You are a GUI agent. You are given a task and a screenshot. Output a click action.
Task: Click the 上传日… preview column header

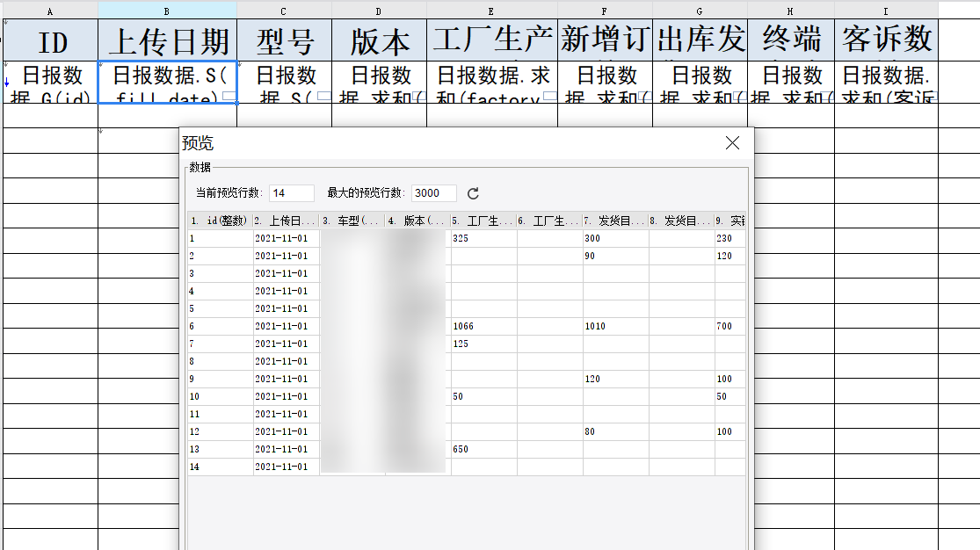pyautogui.click(x=287, y=221)
